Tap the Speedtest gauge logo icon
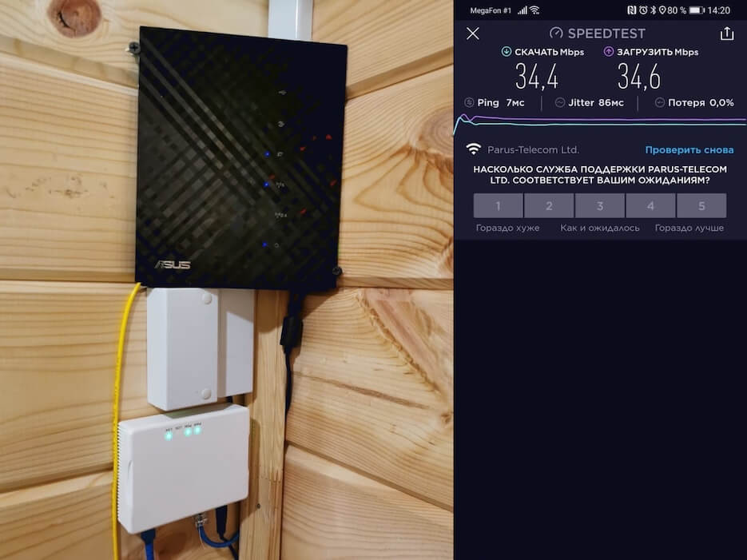747x560 pixels. point(556,33)
